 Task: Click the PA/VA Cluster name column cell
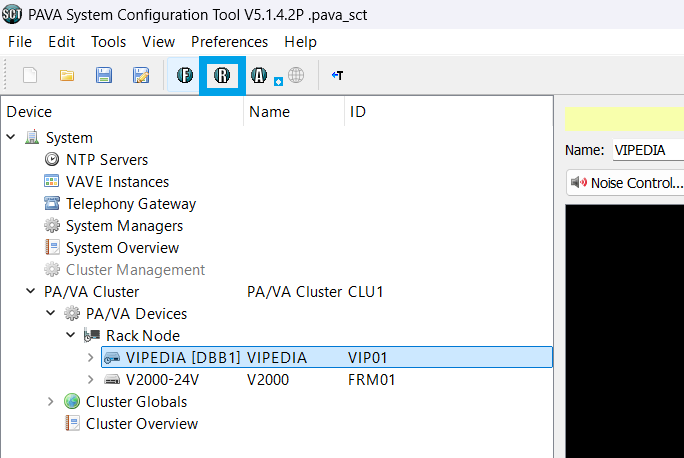(294, 291)
